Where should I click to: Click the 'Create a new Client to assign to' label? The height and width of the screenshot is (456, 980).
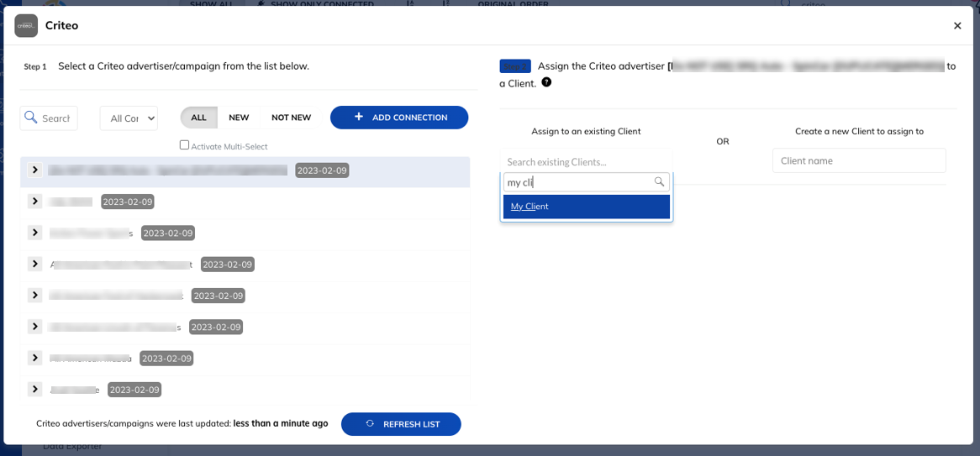point(859,131)
